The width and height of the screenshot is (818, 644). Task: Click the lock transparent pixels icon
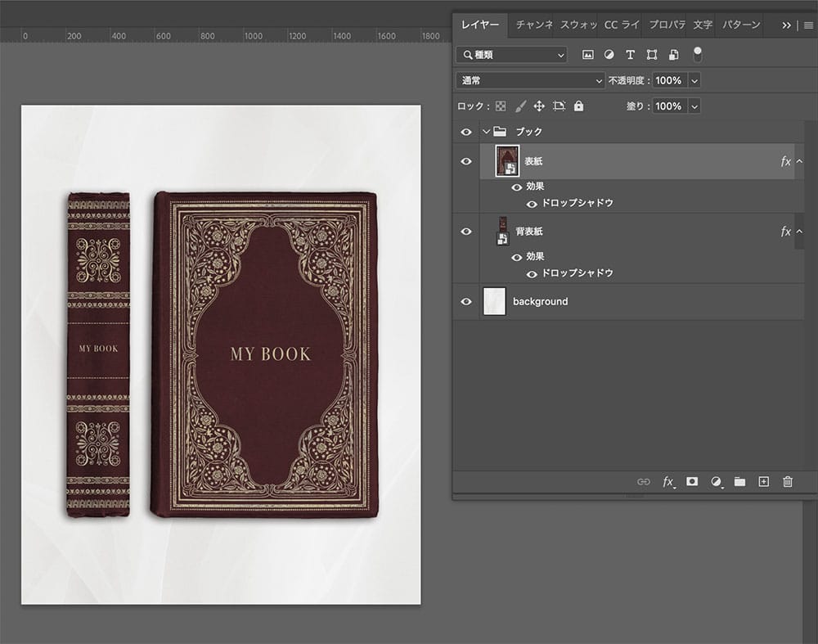(x=501, y=106)
